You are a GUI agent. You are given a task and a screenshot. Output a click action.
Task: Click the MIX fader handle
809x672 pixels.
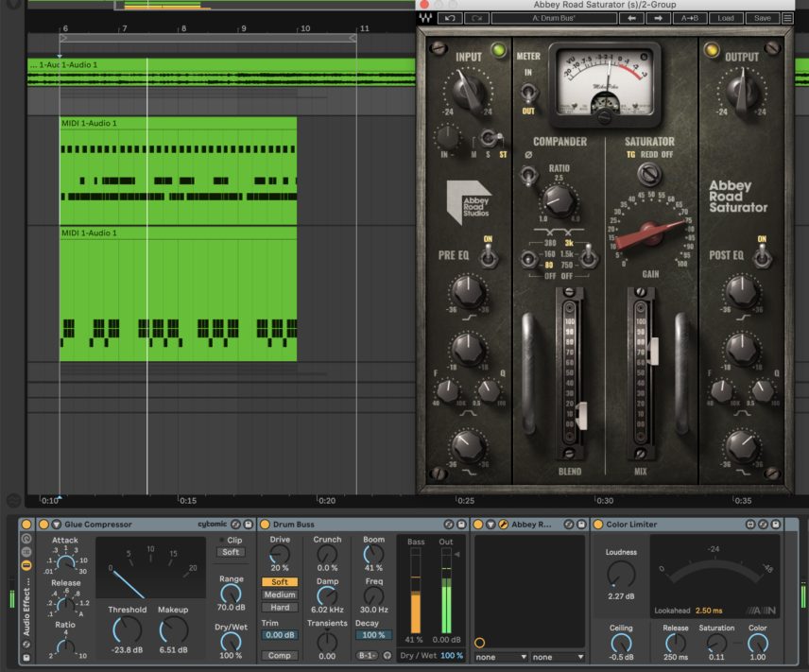pos(653,351)
